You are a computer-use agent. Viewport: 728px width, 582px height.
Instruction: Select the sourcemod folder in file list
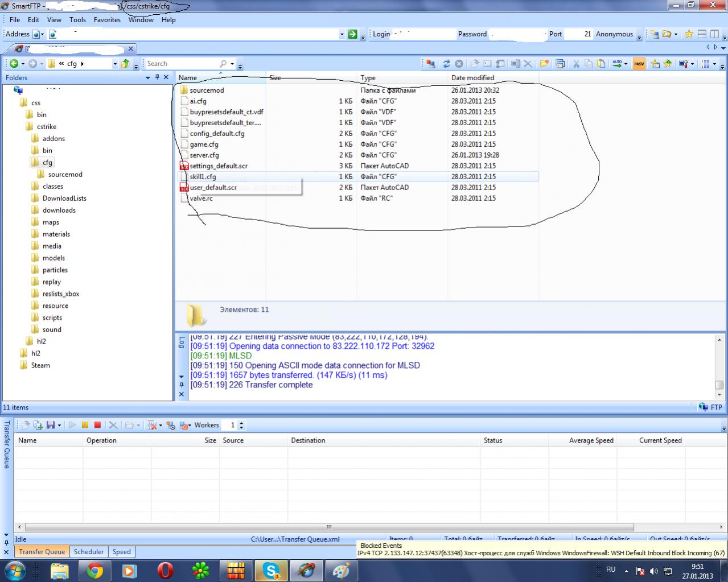coord(207,90)
